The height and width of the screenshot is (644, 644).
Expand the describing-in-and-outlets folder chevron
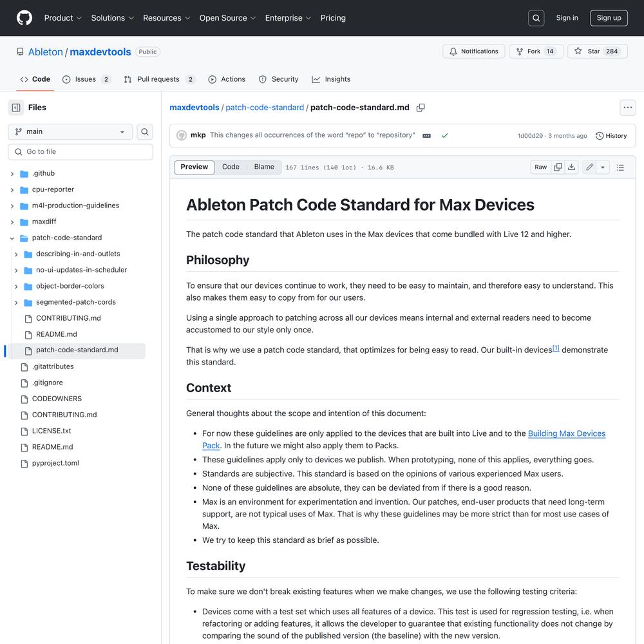point(16,254)
